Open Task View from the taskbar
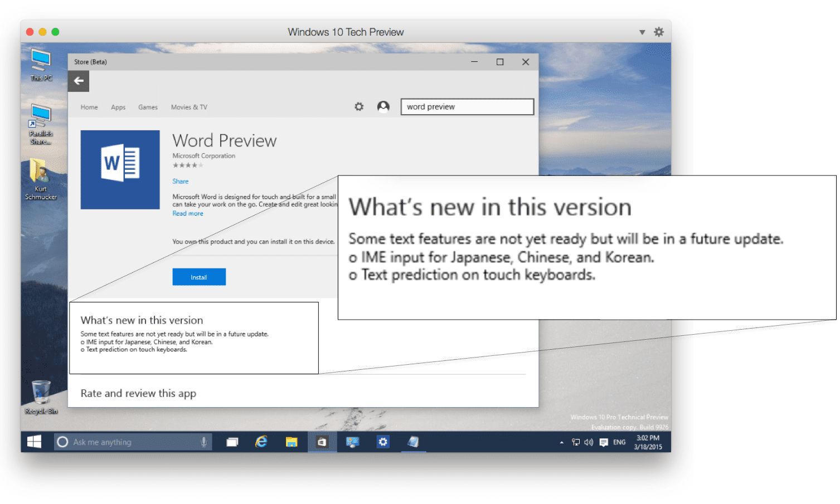Screen dimensions: 840x504 coord(232,442)
